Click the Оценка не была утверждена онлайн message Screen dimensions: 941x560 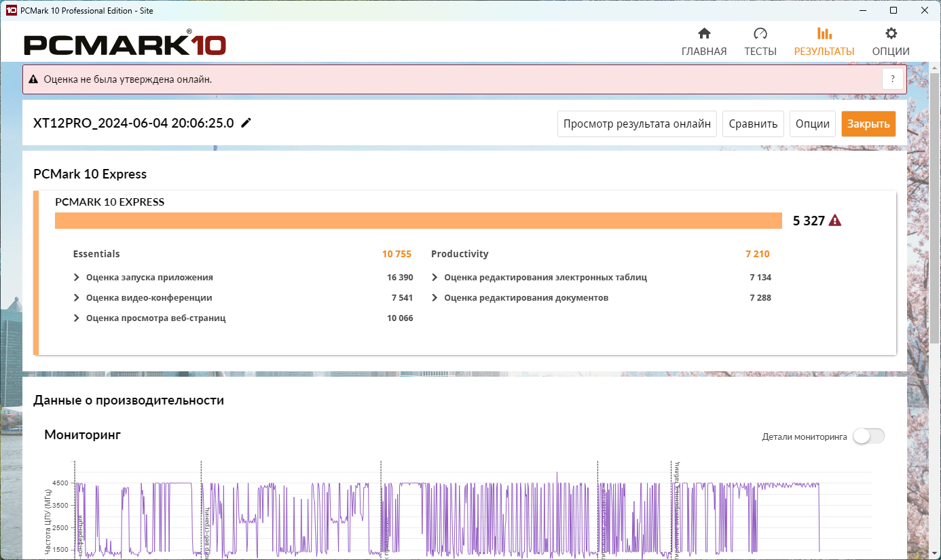pos(128,79)
